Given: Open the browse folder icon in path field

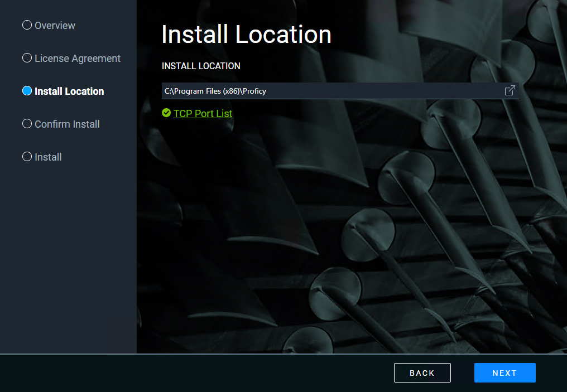Looking at the screenshot, I should click(510, 90).
